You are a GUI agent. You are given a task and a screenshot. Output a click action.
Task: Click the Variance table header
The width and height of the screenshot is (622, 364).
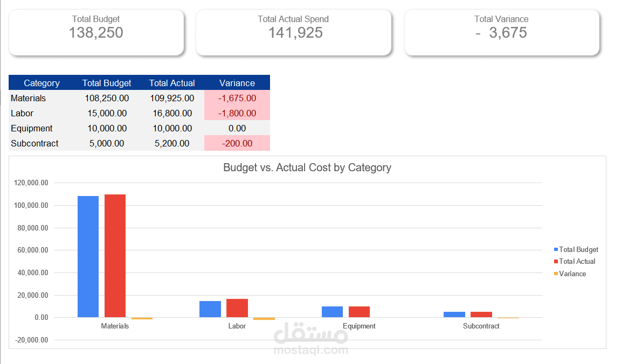pyautogui.click(x=237, y=83)
